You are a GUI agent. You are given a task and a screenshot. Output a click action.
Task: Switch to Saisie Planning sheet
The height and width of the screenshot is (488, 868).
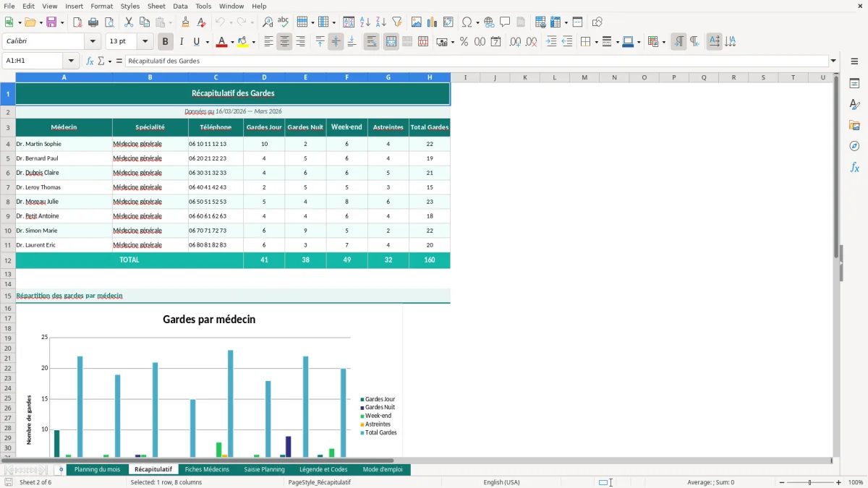264,470
